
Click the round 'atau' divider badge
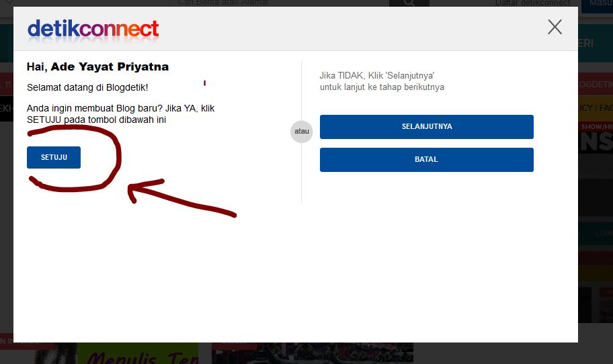[301, 131]
